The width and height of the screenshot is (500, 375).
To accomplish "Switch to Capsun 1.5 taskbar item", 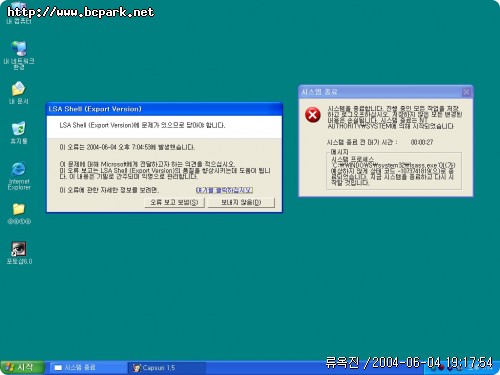I will point(167,368).
